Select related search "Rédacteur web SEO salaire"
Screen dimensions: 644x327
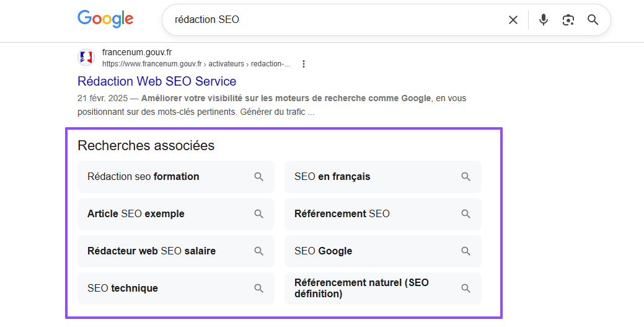tap(176, 251)
